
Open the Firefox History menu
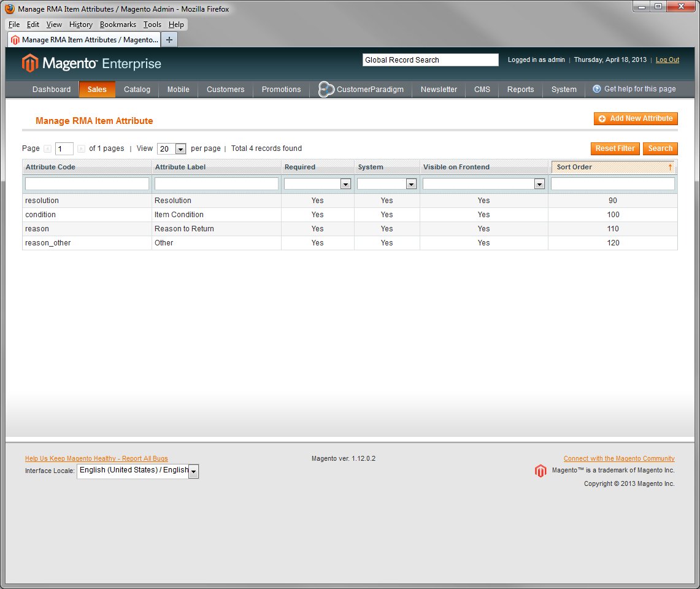[x=81, y=25]
